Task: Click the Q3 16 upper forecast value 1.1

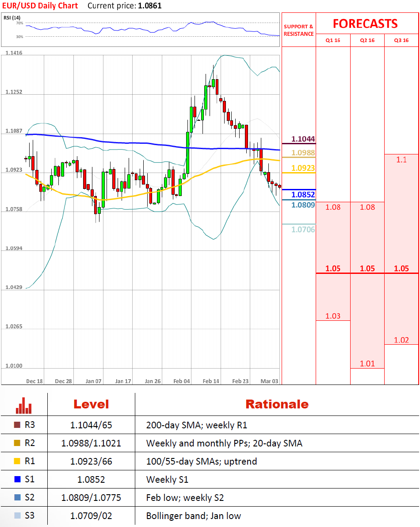Action: (x=401, y=160)
